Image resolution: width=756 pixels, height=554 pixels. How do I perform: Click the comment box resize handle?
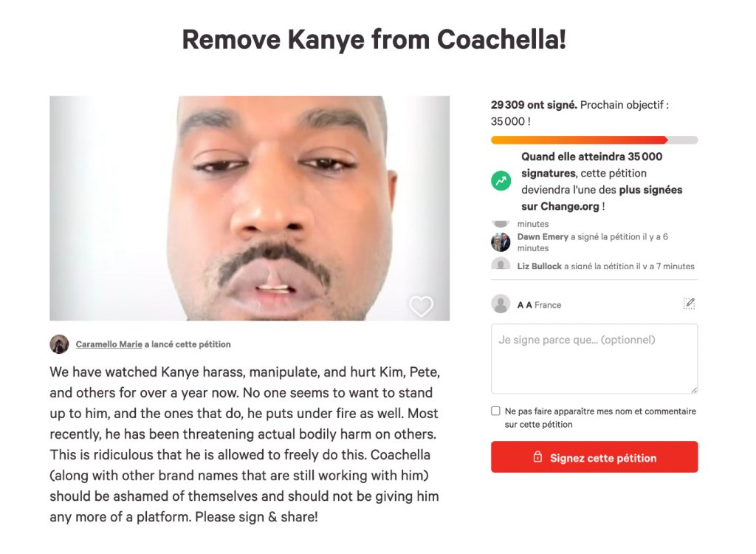tap(693, 389)
